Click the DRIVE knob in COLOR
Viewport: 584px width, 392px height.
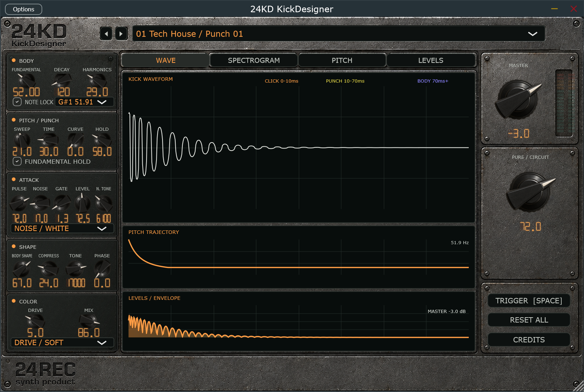click(35, 321)
